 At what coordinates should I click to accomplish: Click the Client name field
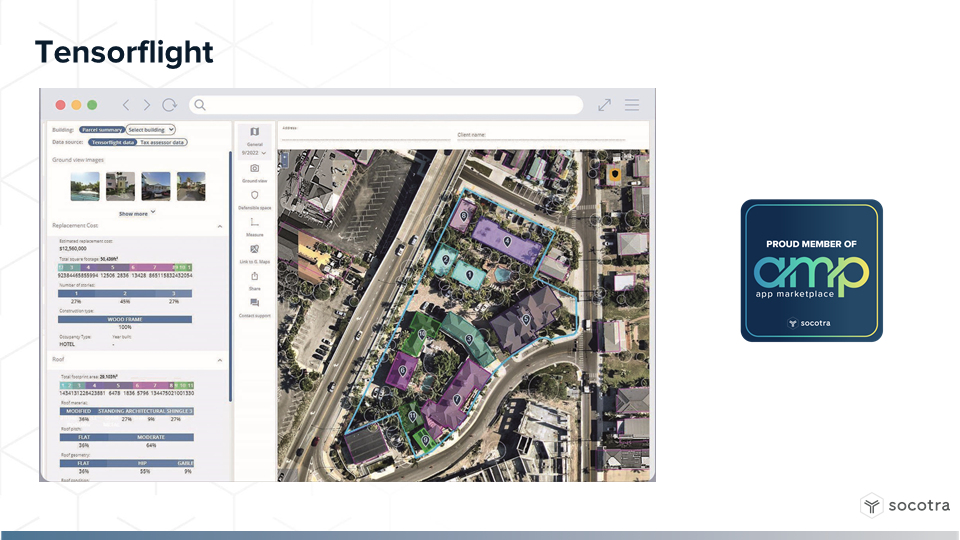pos(541,137)
